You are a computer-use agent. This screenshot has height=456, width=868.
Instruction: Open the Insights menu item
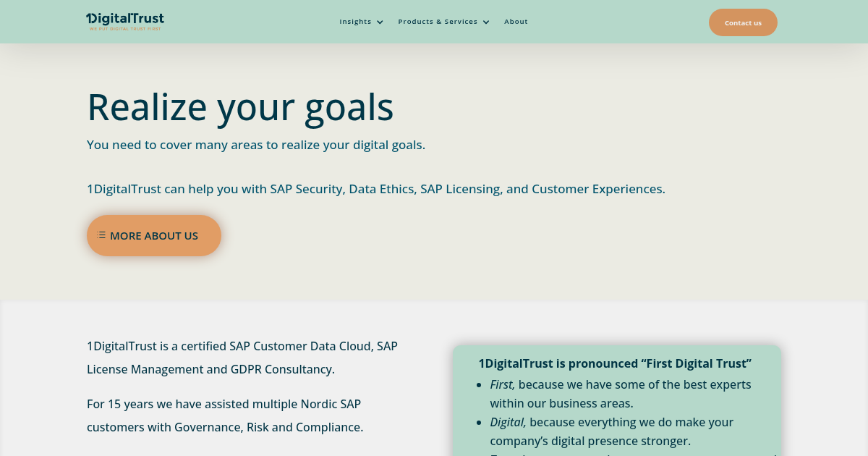pos(355,21)
